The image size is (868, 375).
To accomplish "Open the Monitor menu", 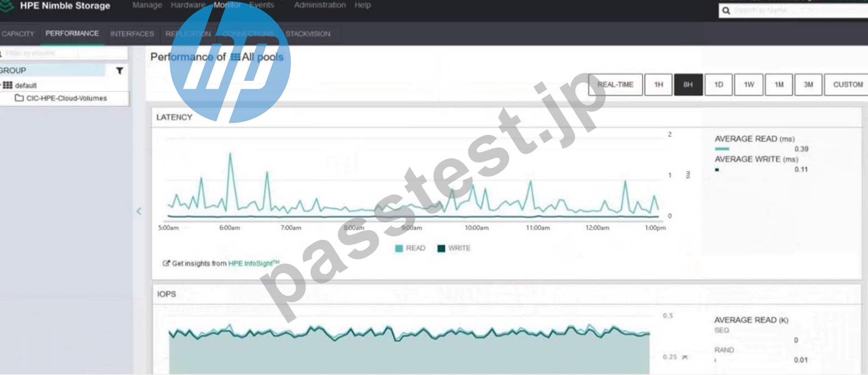I will tap(227, 5).
